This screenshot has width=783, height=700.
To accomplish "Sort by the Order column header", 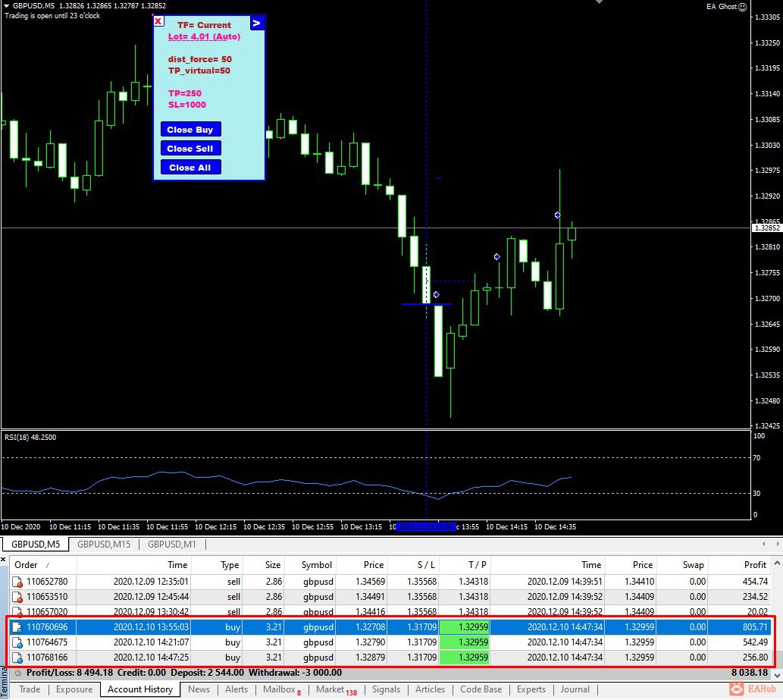I will 43,564.
